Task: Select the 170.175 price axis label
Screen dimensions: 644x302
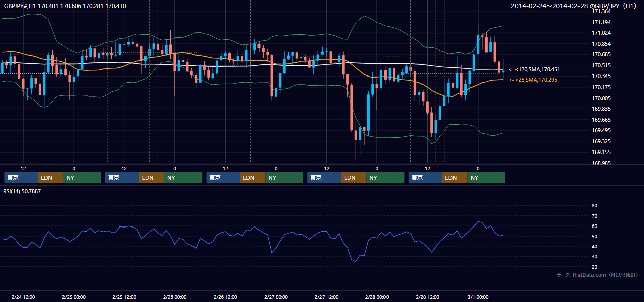Action: (x=601, y=87)
